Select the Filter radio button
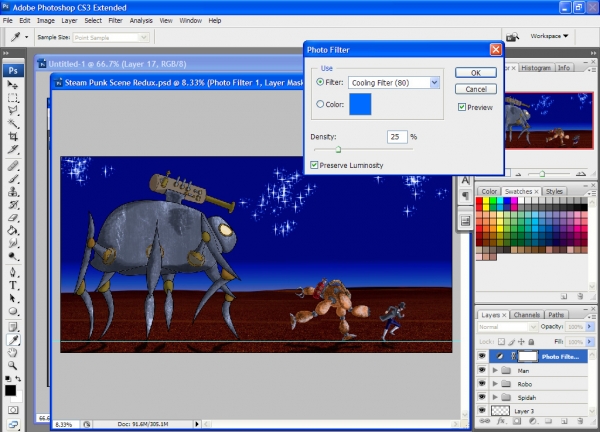This screenshot has height=432, width=600. tap(320, 82)
